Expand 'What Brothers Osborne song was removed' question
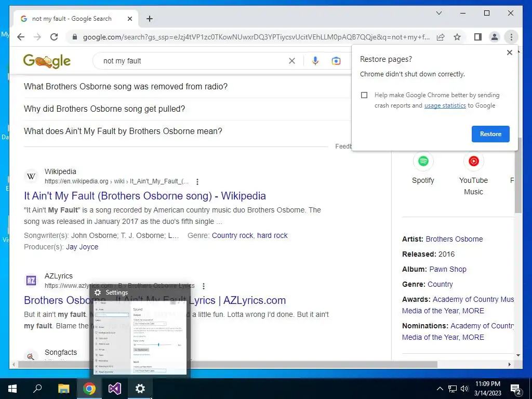Viewport: 532px width, 399px height. tap(187, 87)
